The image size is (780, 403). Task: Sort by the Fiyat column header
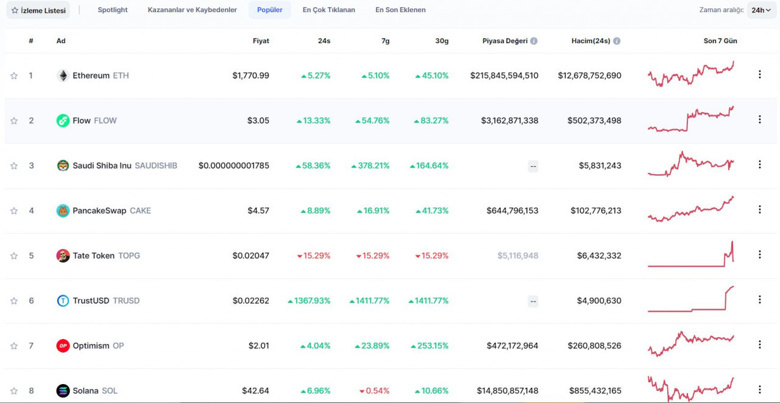(x=261, y=41)
